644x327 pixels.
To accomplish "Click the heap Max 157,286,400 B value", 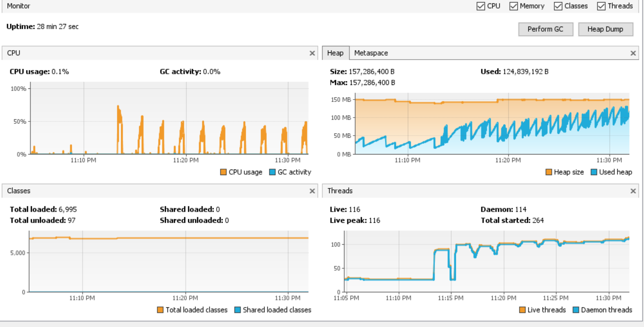I will (x=372, y=82).
